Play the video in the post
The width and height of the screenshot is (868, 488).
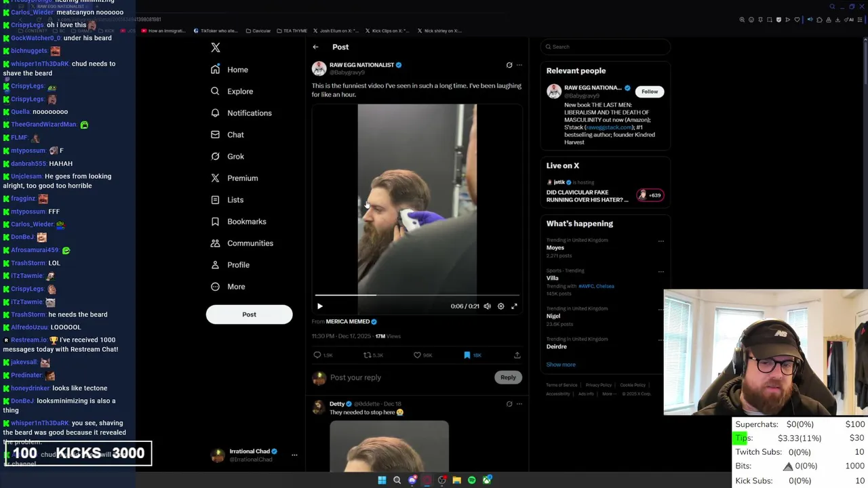(x=320, y=306)
